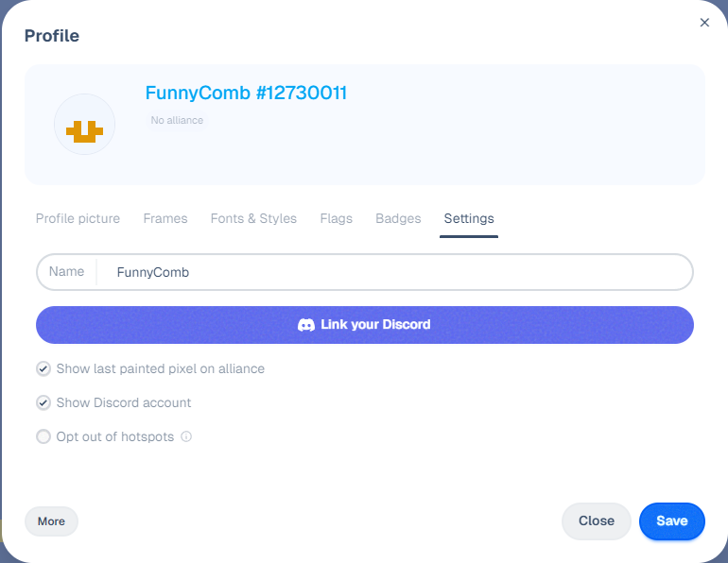Image resolution: width=728 pixels, height=563 pixels.
Task: Open the More options button
Action: pos(51,521)
